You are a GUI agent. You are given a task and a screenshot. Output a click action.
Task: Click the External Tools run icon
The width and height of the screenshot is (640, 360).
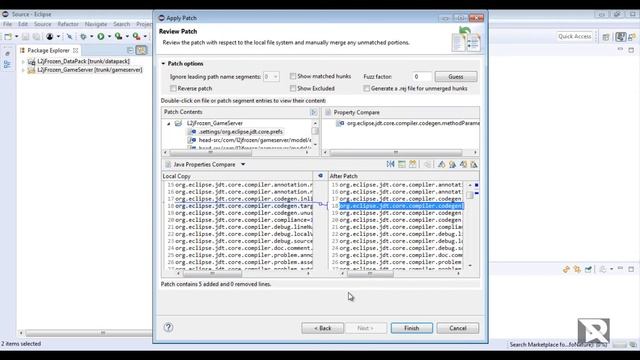coord(136,37)
